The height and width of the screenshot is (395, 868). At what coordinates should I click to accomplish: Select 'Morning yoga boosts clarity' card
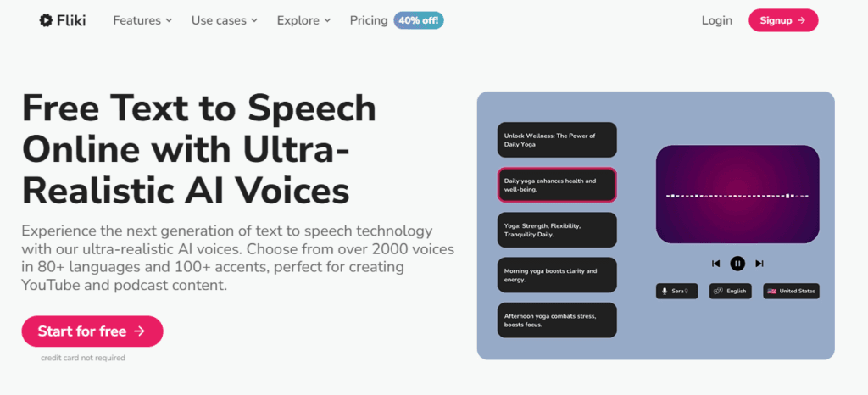click(x=557, y=275)
